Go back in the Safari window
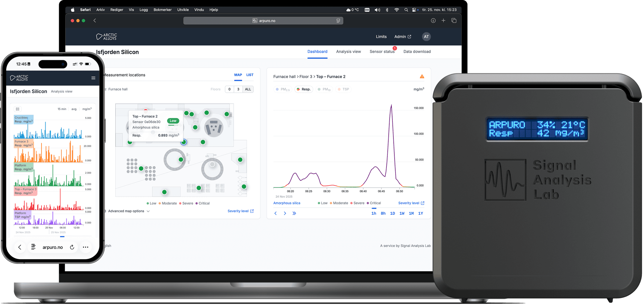The width and height of the screenshot is (644, 306). point(95,20)
